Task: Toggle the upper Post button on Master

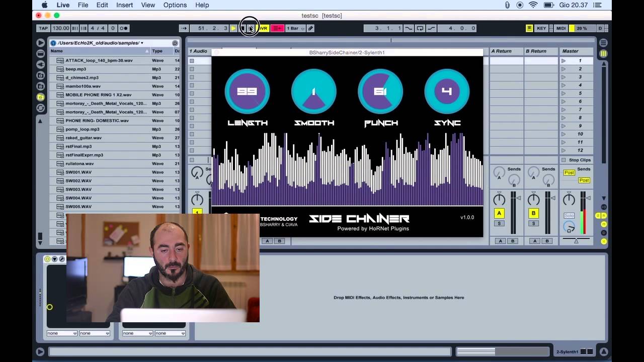Action: [569, 172]
